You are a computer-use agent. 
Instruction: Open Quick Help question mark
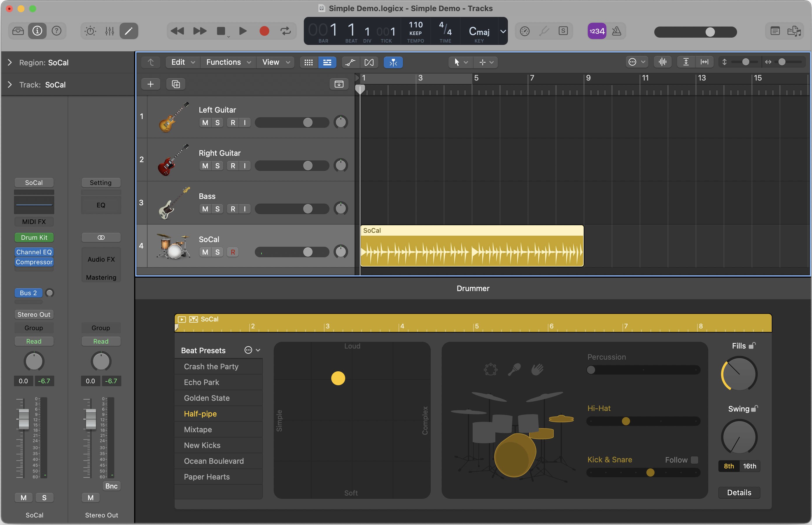(x=56, y=31)
